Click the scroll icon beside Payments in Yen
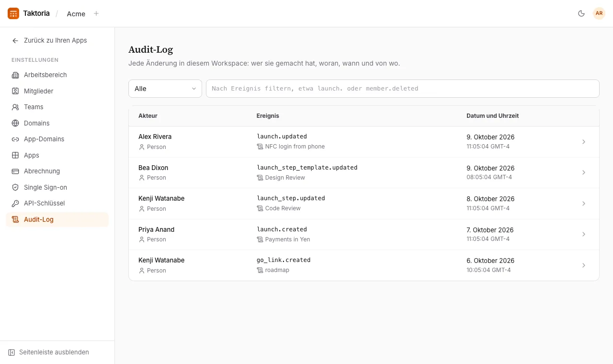The height and width of the screenshot is (364, 613). (260, 239)
